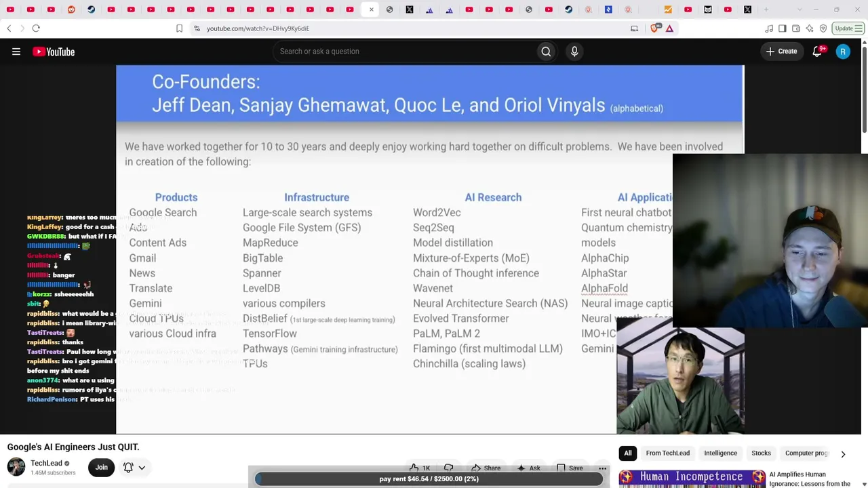Reload the current page

(36, 28)
